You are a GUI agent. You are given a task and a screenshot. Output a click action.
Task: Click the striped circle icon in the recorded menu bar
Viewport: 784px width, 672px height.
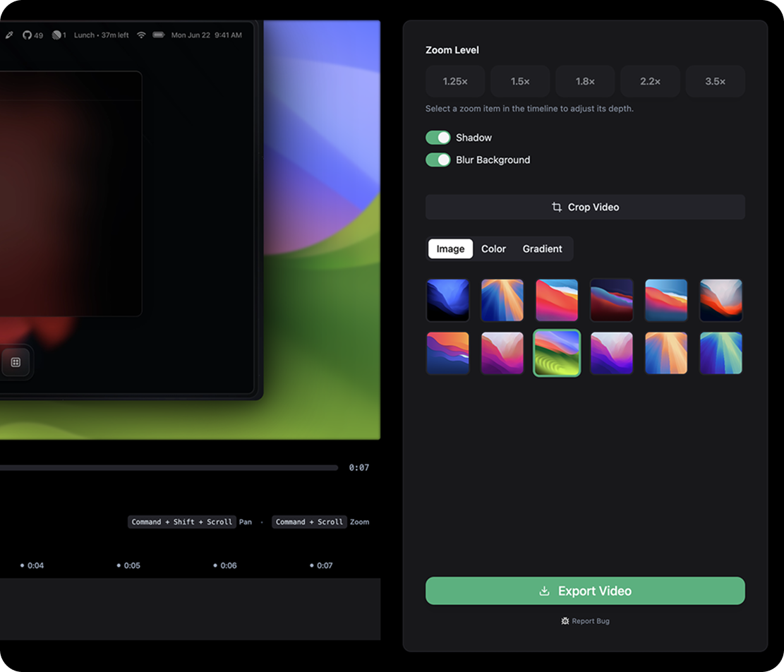click(x=56, y=35)
